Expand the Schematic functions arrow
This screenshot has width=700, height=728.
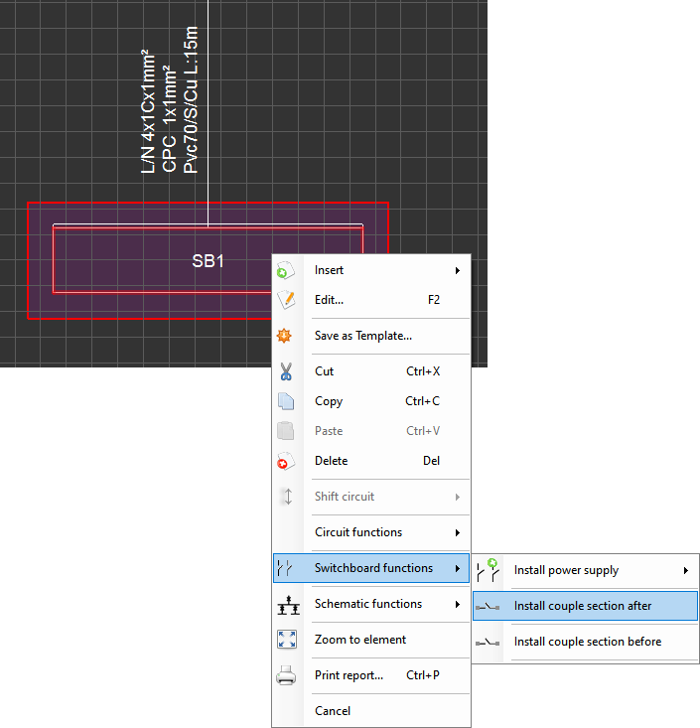click(457, 604)
